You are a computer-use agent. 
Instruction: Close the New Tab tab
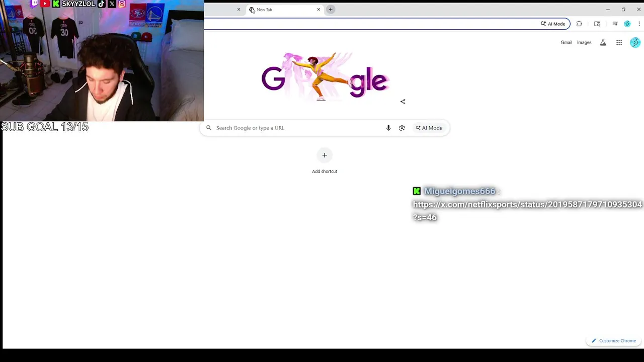(x=318, y=10)
